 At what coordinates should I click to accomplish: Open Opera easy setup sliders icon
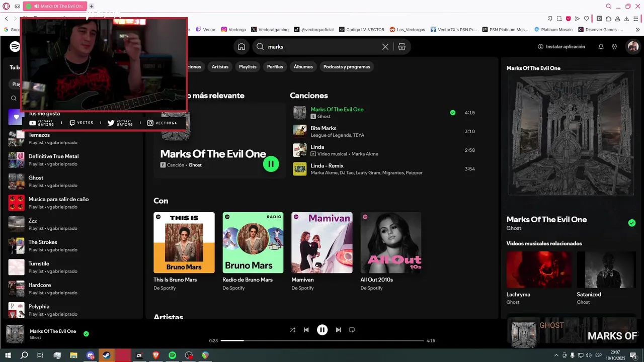[636, 19]
